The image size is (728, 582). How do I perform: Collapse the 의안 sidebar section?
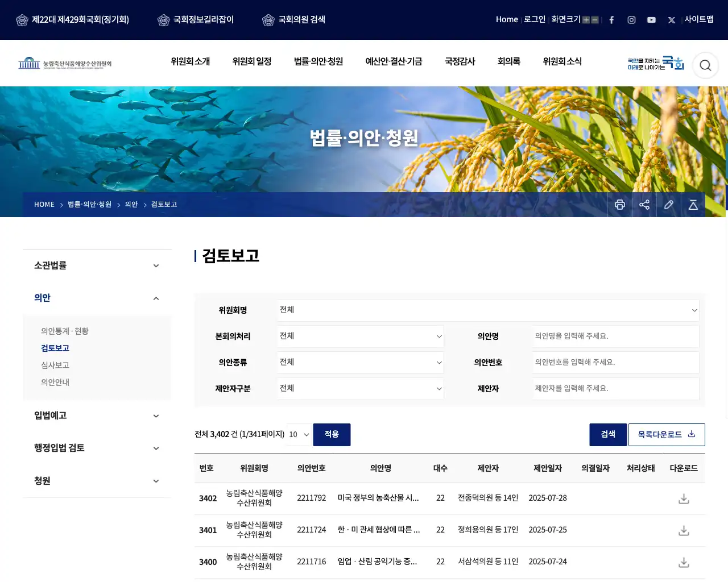[97, 298]
